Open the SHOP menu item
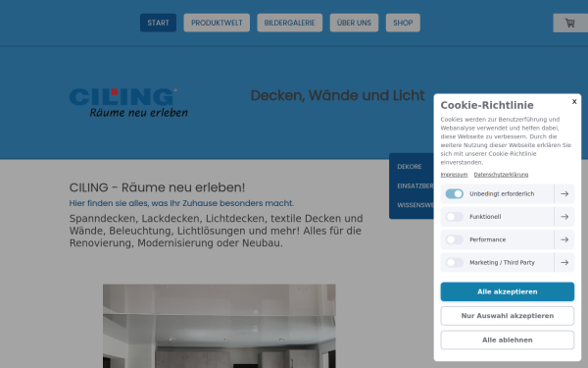Image resolution: width=588 pixels, height=368 pixels. 403,23
